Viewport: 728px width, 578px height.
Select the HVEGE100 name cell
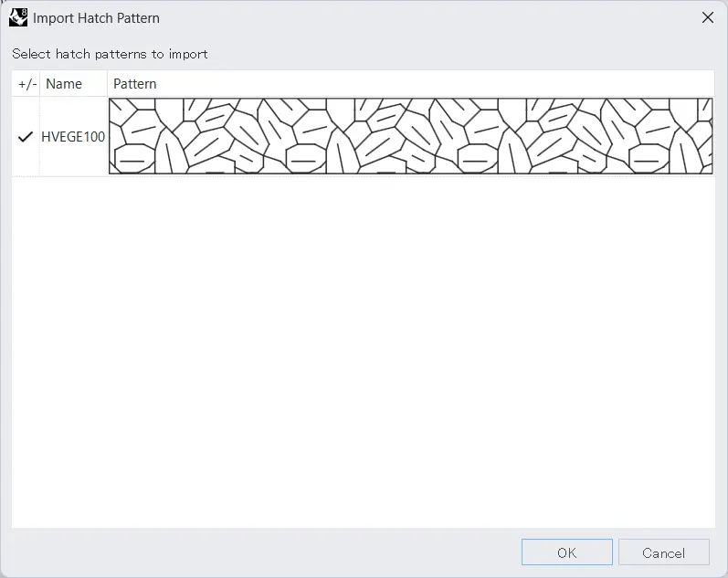[x=73, y=136]
